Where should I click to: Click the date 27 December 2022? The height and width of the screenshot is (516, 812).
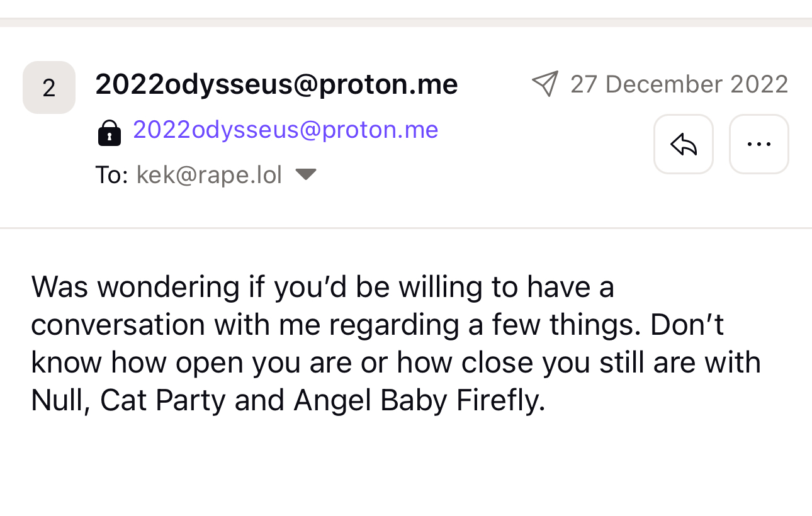click(679, 84)
